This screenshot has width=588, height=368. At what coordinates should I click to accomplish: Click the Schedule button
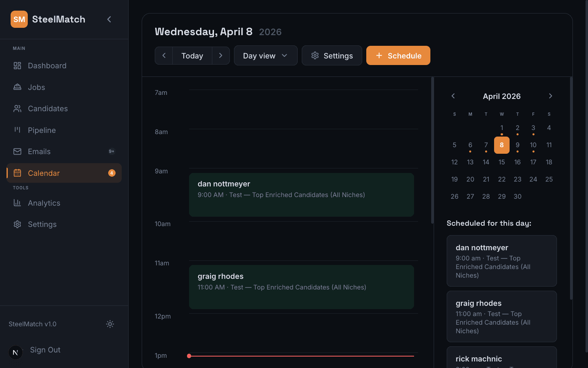coord(398,55)
